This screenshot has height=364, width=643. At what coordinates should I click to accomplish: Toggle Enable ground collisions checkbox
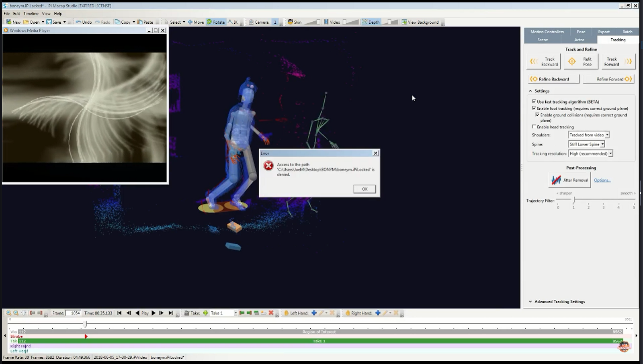pyautogui.click(x=537, y=115)
